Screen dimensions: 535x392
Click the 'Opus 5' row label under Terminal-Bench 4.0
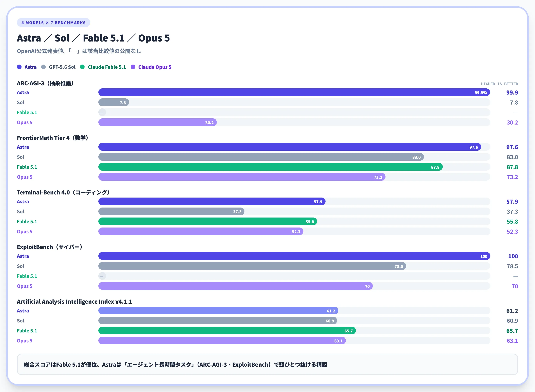coord(24,232)
